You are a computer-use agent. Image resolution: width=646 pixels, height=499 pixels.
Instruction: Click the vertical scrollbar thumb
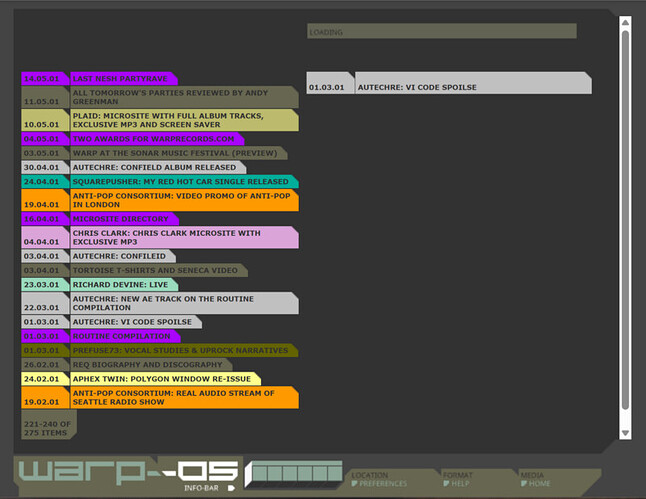point(625,220)
